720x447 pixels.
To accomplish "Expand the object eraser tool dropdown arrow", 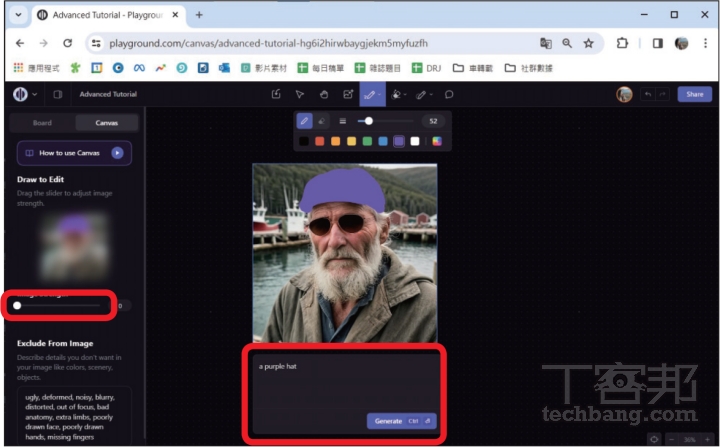I will 405,95.
